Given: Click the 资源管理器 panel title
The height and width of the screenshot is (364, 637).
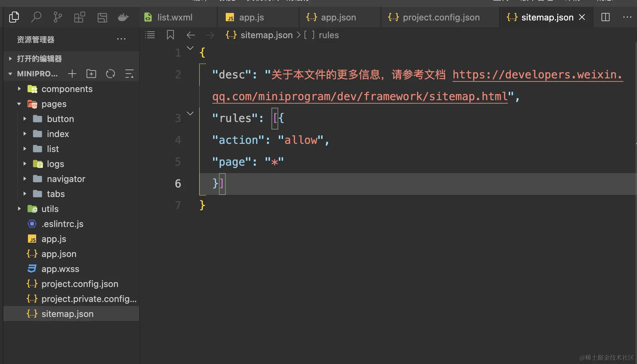Looking at the screenshot, I should coord(36,40).
